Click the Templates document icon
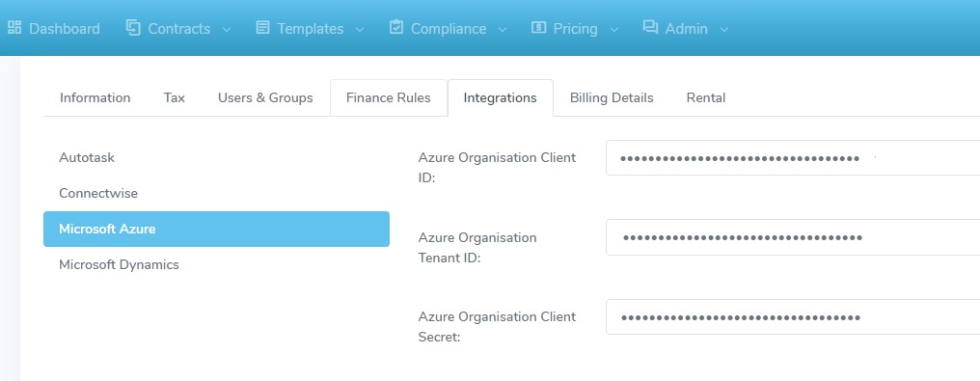The image size is (980, 381). 263,27
